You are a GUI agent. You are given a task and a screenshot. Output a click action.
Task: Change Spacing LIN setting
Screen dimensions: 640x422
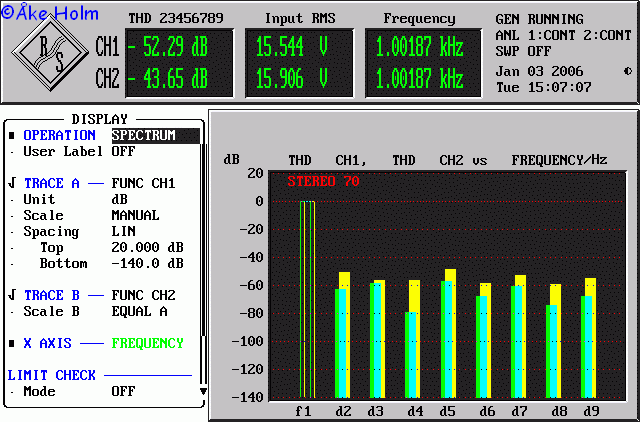point(123,231)
